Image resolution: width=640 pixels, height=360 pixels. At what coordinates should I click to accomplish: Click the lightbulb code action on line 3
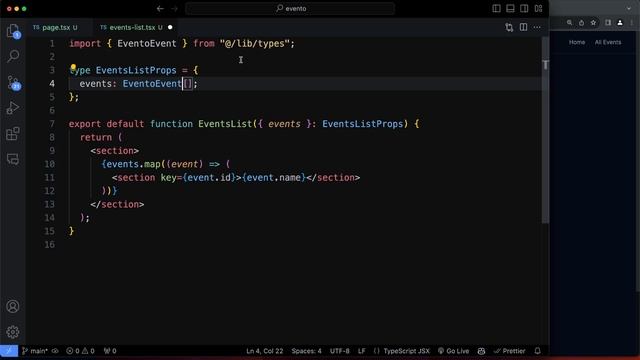(x=73, y=67)
